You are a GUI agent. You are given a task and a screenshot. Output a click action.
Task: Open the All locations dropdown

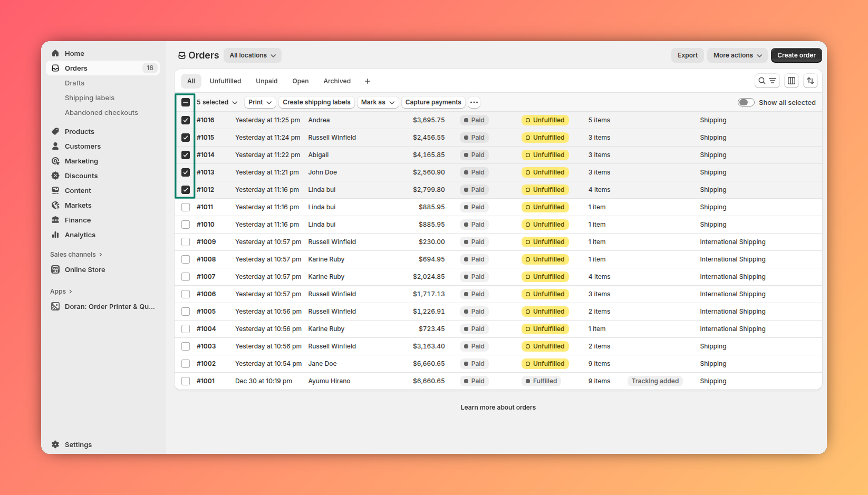253,55
